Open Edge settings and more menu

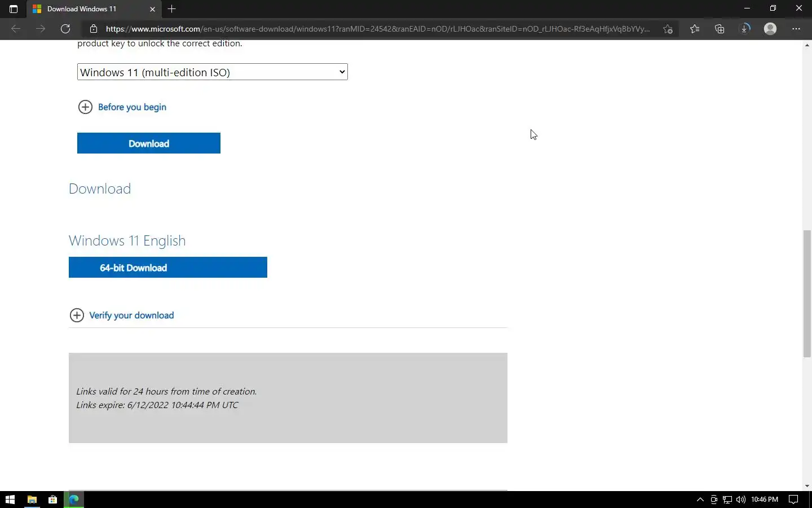(796, 29)
